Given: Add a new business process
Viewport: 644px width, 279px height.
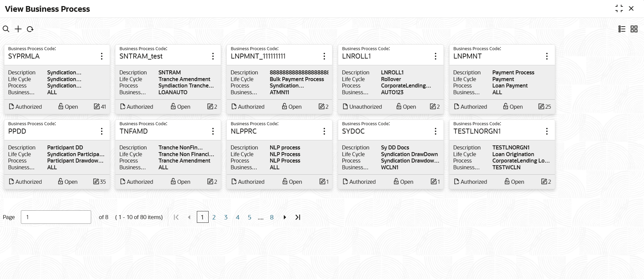Looking at the screenshot, I should click(18, 29).
